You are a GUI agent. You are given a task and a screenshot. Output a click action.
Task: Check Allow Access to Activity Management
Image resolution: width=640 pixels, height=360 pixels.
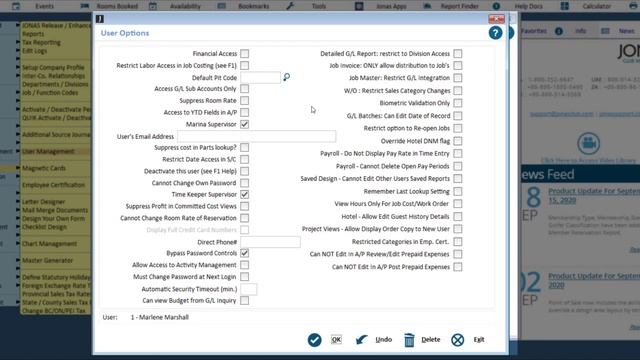point(244,265)
